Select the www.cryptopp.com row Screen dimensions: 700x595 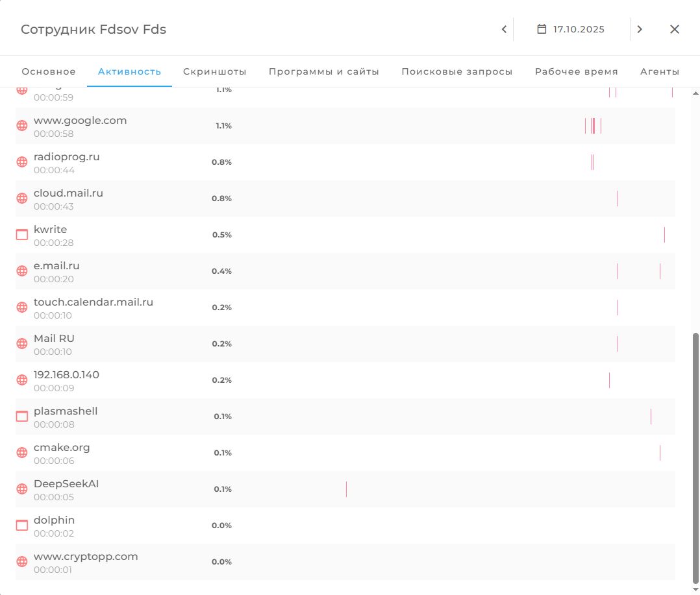[86, 557]
